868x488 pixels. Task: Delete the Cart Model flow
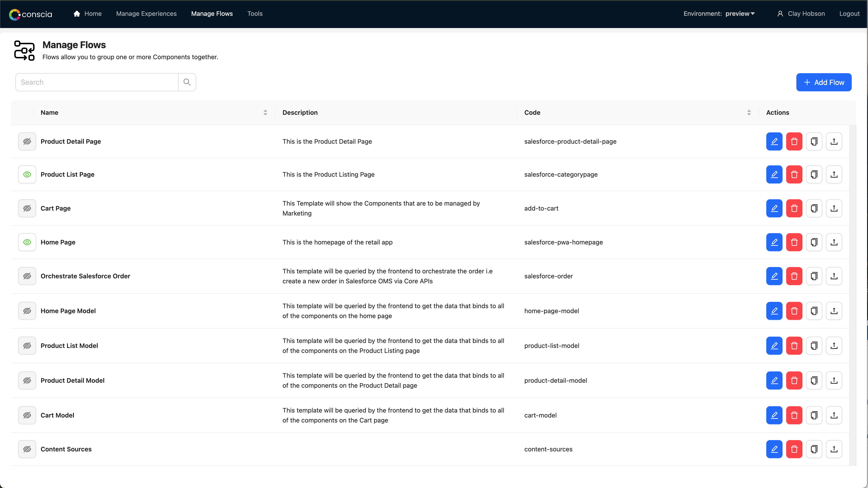coord(794,415)
